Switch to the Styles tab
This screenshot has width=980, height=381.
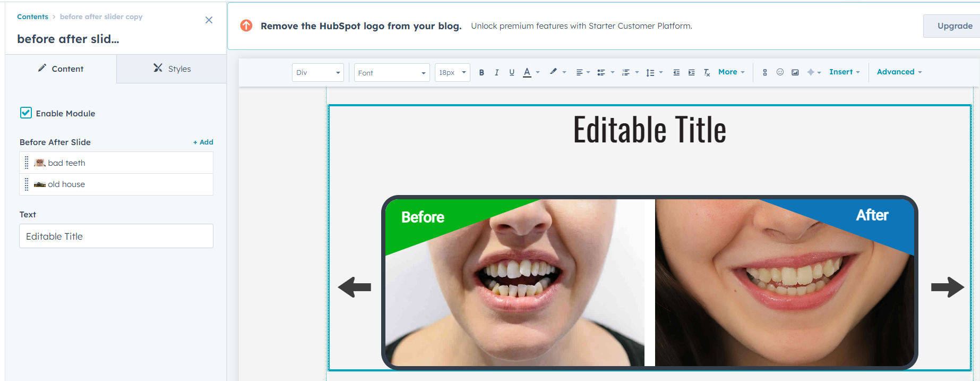[x=171, y=69]
